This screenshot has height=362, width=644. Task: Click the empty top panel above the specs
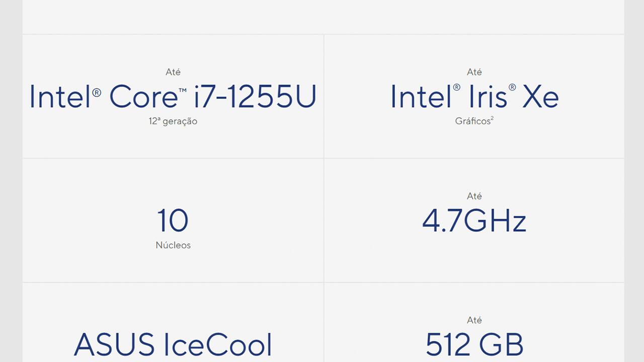pyautogui.click(x=324, y=17)
